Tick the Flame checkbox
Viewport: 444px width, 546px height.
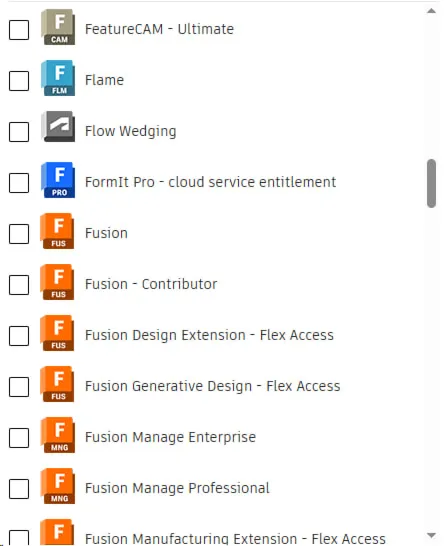[x=19, y=81]
